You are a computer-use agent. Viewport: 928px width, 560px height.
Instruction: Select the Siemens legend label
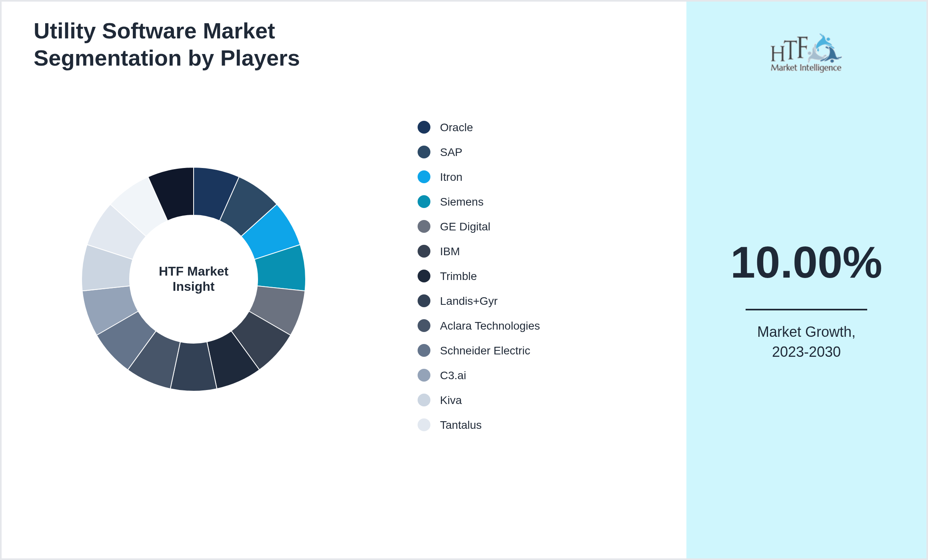pos(462,202)
